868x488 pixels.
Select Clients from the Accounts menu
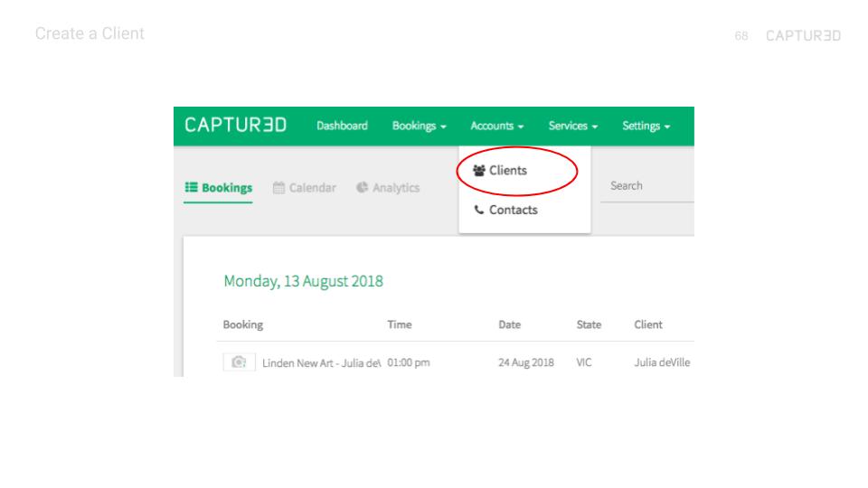[x=500, y=171]
